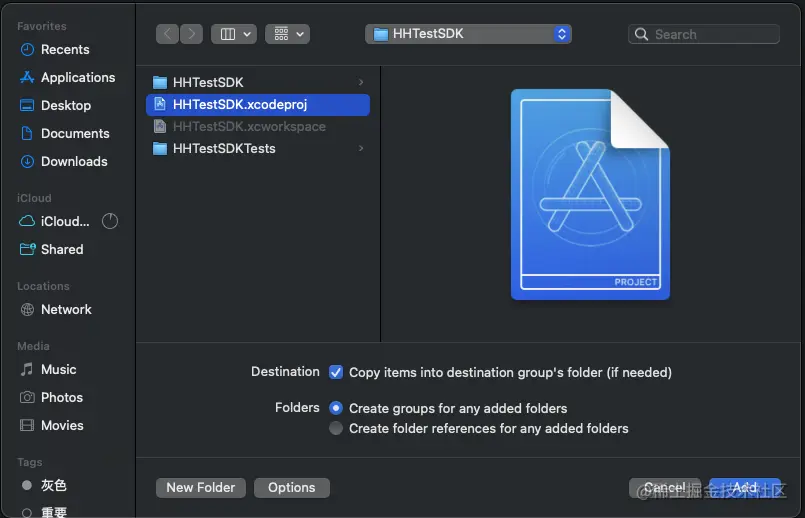The image size is (805, 518).
Task: Click the Cancel button
Action: 665,488
